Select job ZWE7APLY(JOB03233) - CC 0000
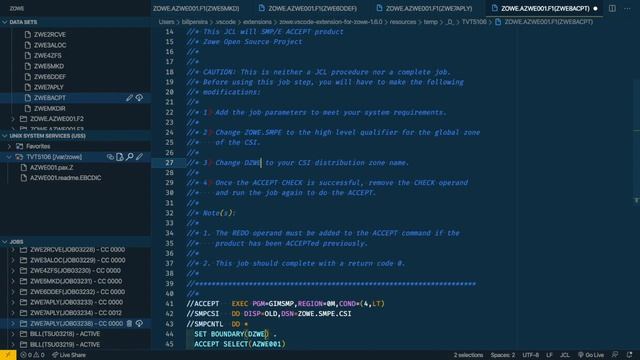 coord(76,302)
